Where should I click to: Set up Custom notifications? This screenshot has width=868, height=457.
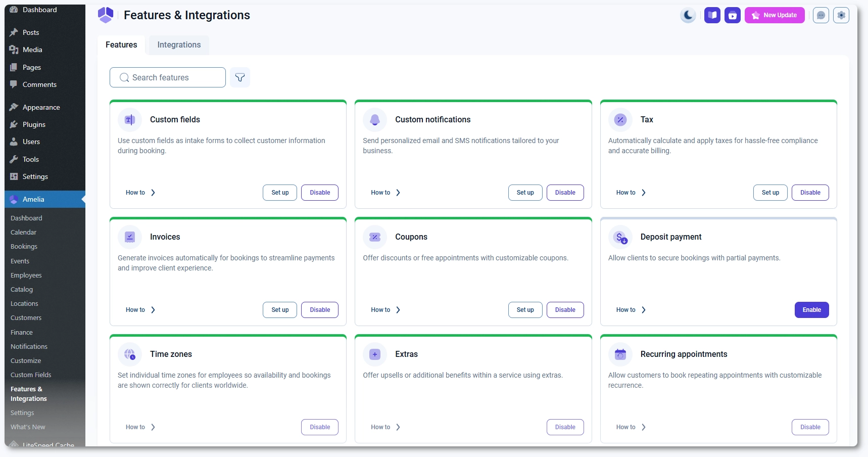(x=525, y=193)
